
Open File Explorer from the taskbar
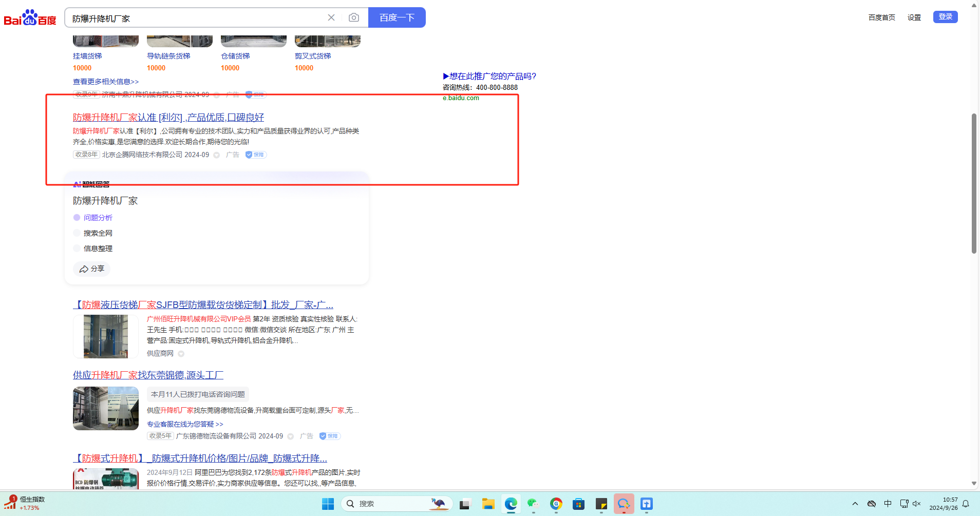(488, 504)
